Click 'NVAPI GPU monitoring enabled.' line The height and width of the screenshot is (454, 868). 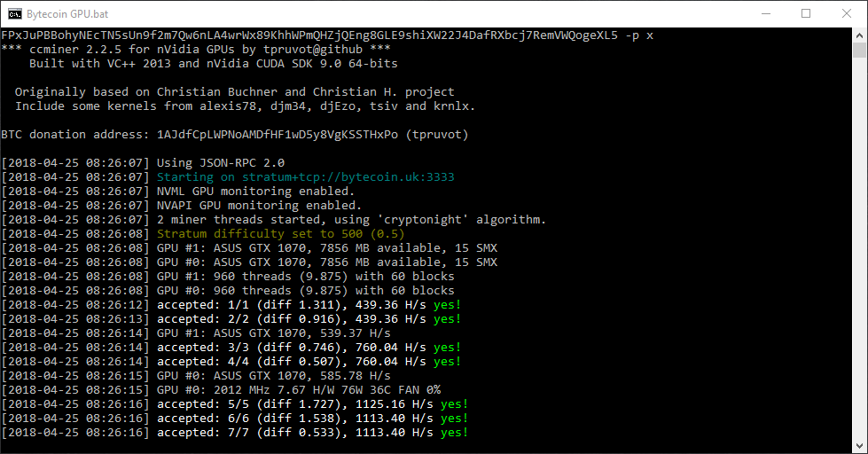(182, 206)
